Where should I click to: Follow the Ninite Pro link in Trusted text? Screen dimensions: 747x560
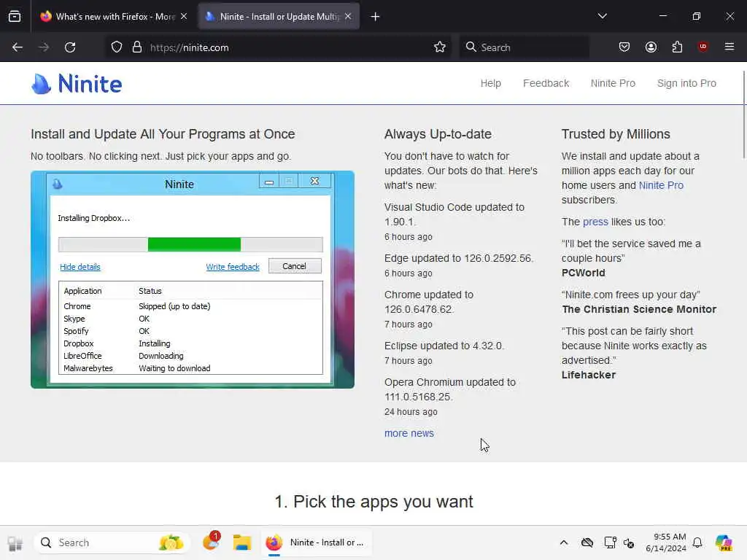pos(661,185)
